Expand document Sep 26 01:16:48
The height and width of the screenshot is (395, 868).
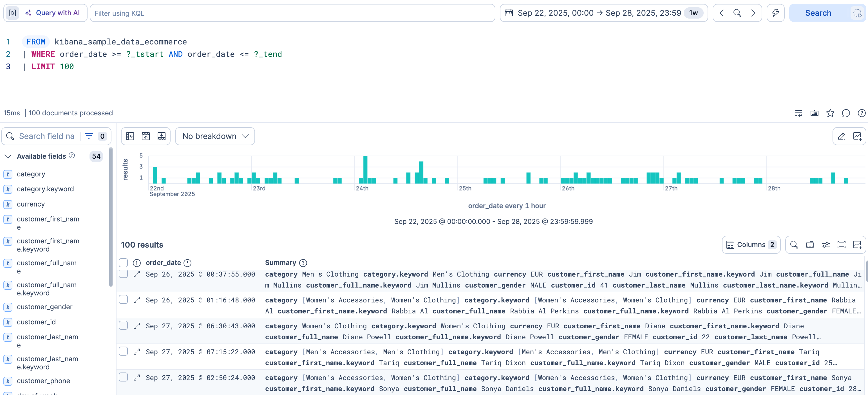137,300
